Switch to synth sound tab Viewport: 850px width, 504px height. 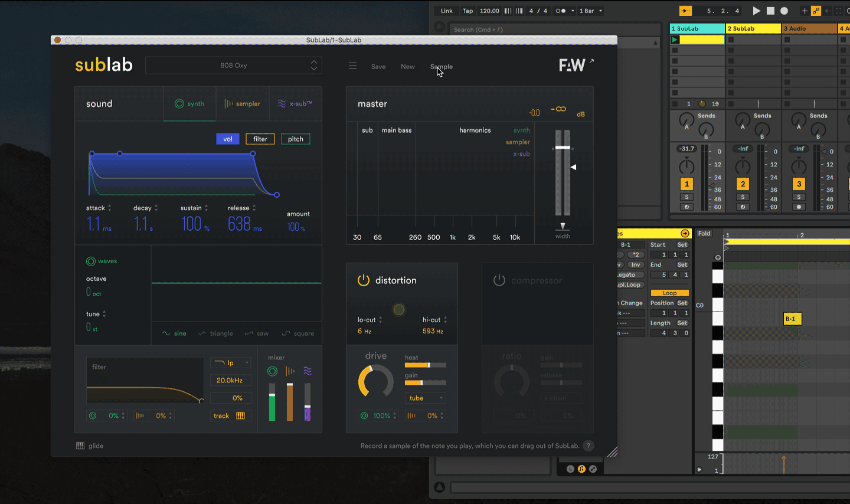(x=189, y=103)
